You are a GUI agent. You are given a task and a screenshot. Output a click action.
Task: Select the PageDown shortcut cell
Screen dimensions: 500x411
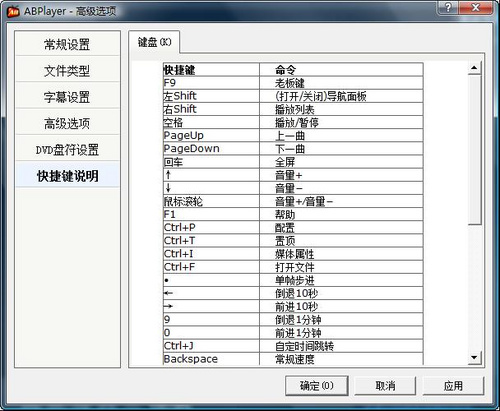point(211,149)
